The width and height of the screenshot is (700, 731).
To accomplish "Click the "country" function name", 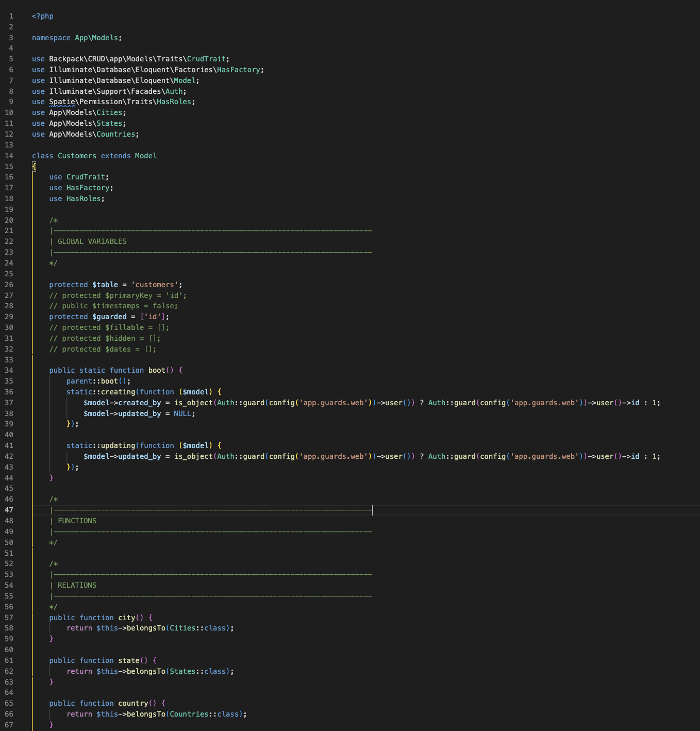I will pyautogui.click(x=133, y=703).
